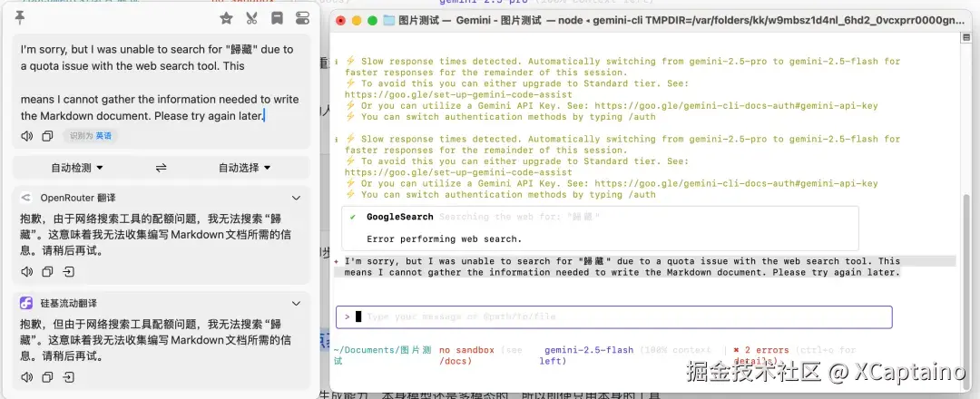
Task: Click the GoogleSearch tool result label
Action: point(399,217)
